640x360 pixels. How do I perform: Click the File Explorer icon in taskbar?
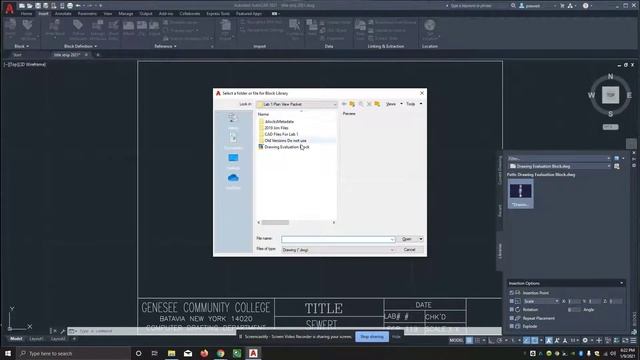point(171,353)
